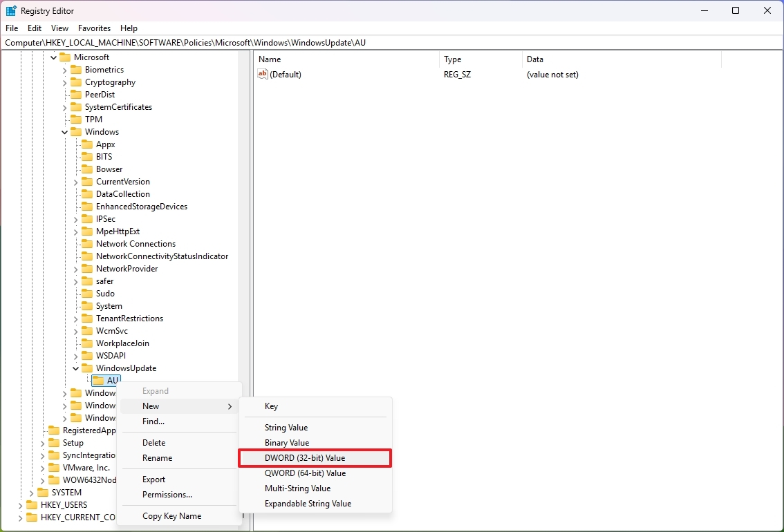Expand the HKEY_USERS tree node
The width and height of the screenshot is (784, 532).
(x=21, y=505)
